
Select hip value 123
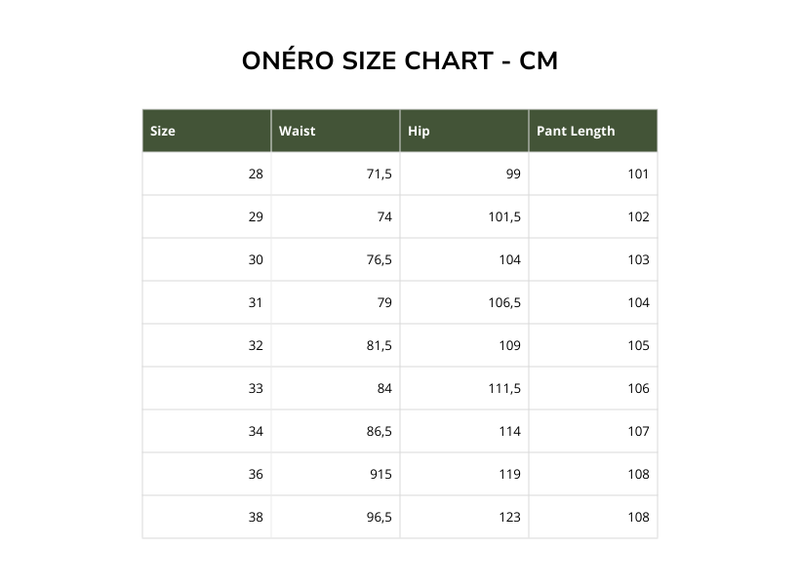(509, 518)
